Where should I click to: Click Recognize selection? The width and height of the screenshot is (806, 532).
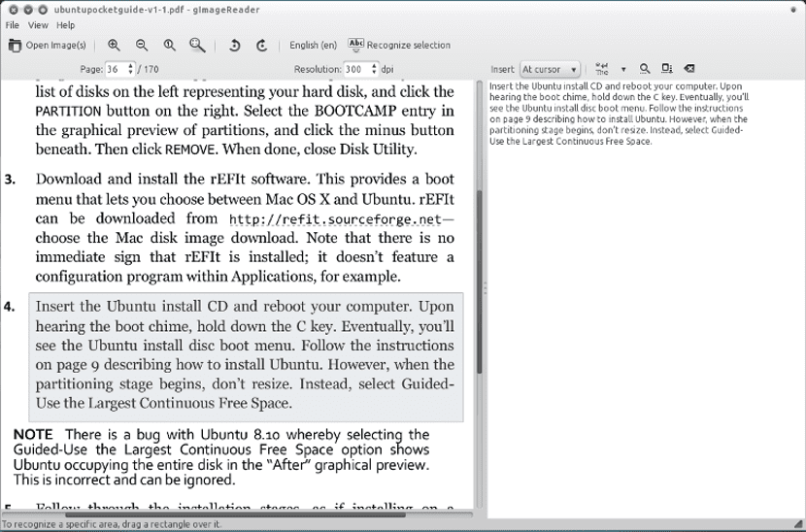(399, 46)
